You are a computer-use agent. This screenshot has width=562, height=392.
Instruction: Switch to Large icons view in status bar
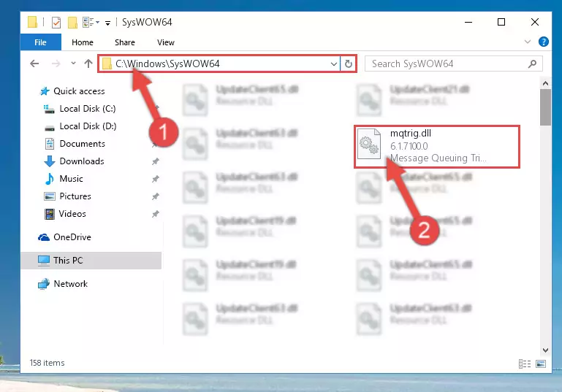(541, 364)
